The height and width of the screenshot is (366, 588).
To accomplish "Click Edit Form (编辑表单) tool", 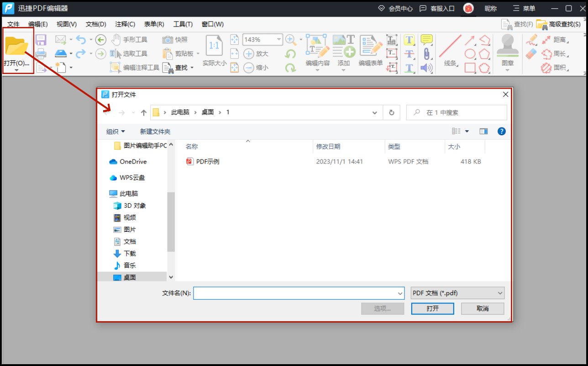I will [x=370, y=50].
